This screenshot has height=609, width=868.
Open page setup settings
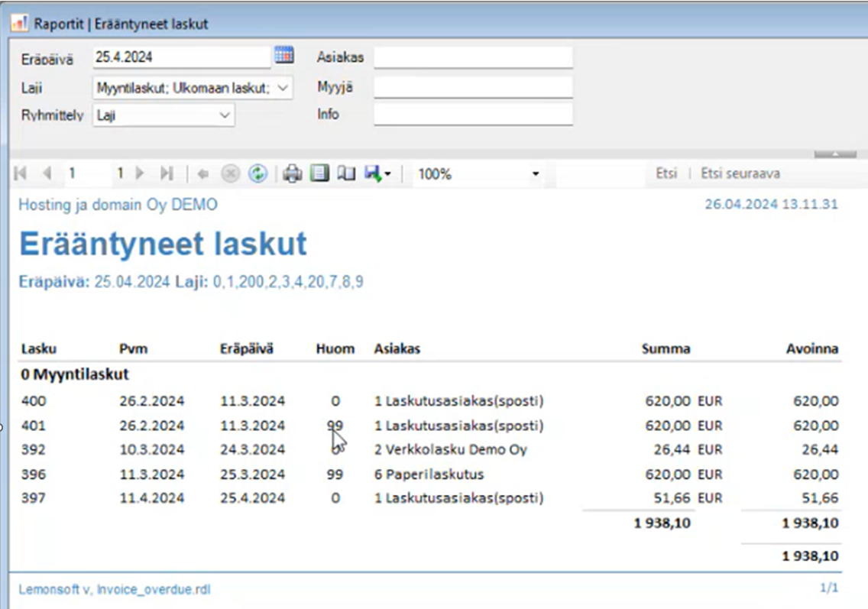346,174
